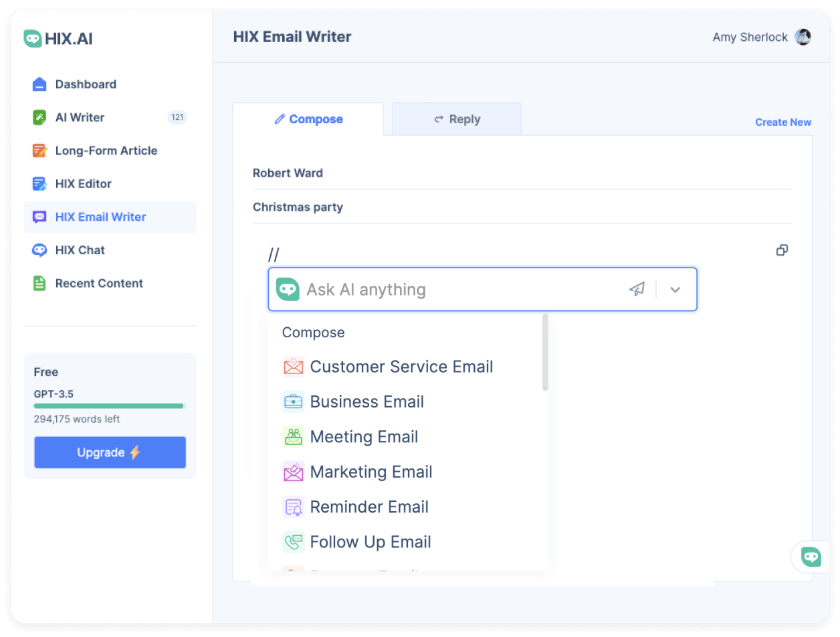
Task: Click the Long-Form Article sidebar icon
Action: point(39,151)
